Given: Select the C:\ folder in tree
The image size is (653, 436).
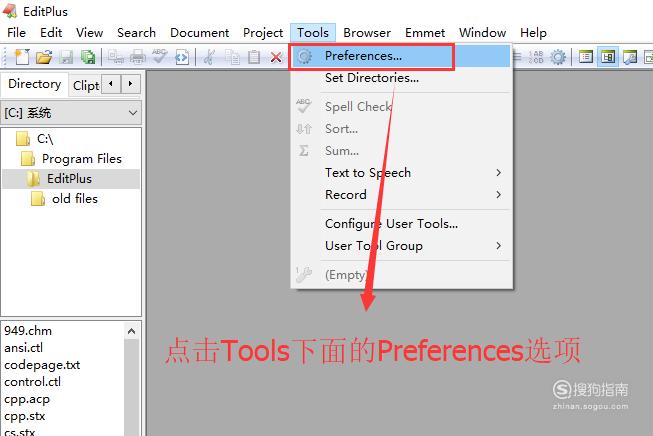Looking at the screenshot, I should click(x=45, y=139).
